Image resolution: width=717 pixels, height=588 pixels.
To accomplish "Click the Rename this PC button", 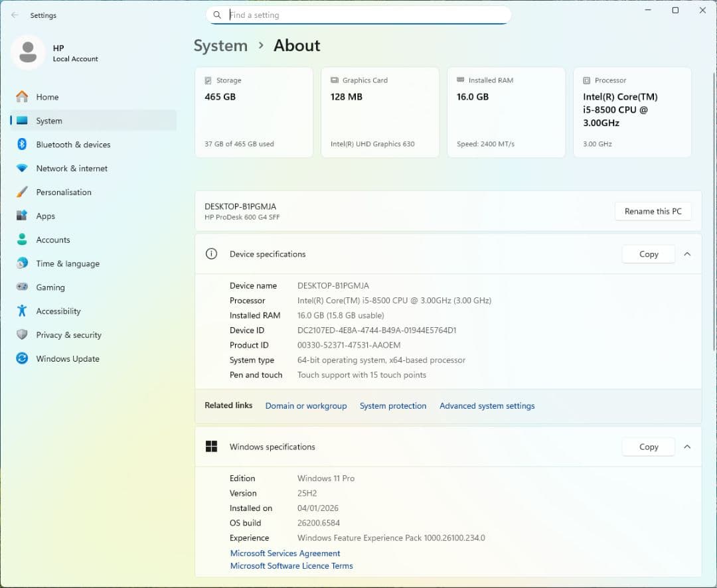I will point(653,211).
